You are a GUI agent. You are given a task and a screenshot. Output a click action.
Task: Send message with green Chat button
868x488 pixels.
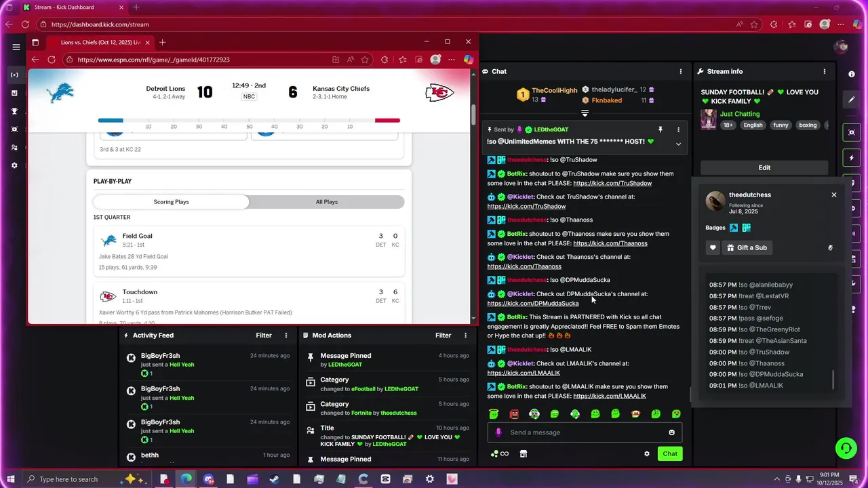[x=670, y=453]
